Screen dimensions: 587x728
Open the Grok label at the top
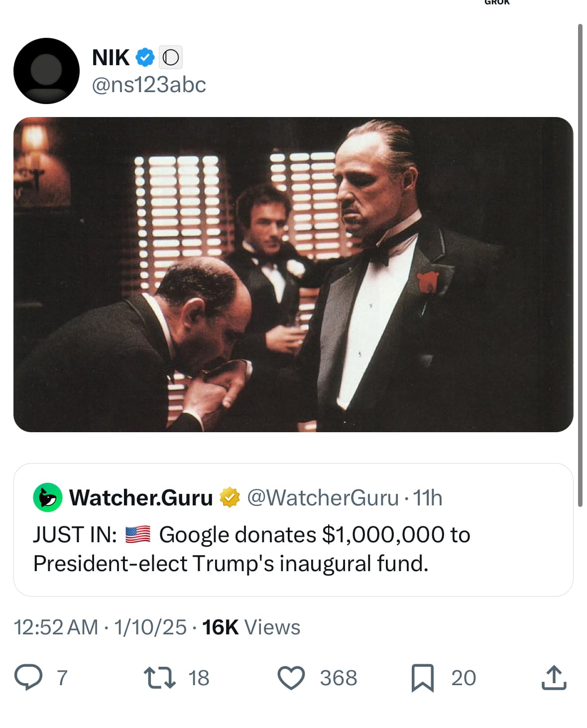[x=496, y=3]
